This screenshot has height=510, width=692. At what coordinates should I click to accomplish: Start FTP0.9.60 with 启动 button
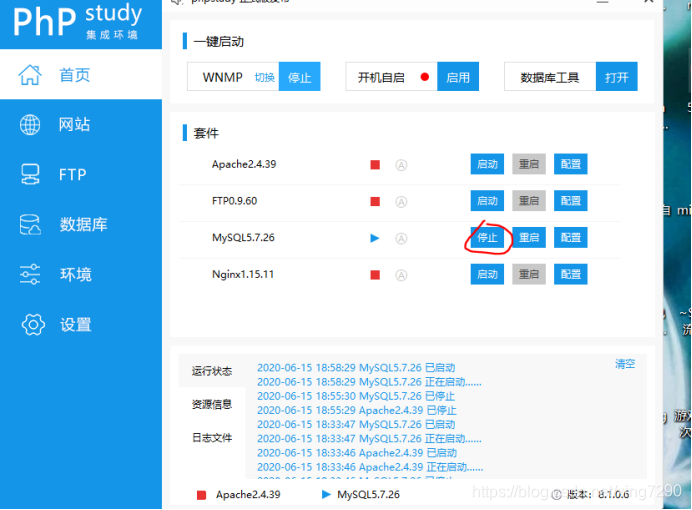click(487, 201)
